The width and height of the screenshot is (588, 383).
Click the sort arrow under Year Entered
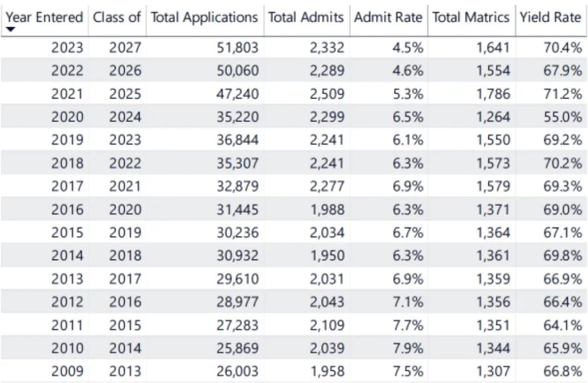point(10,29)
